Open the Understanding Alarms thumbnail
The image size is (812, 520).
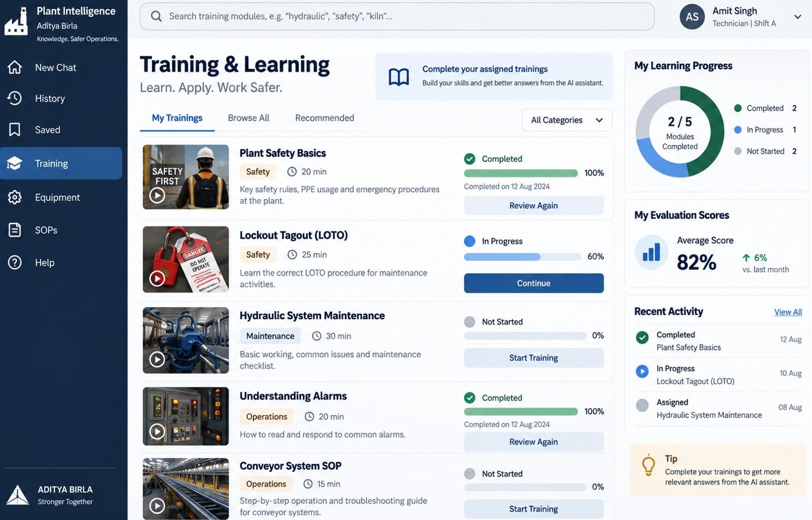186,416
